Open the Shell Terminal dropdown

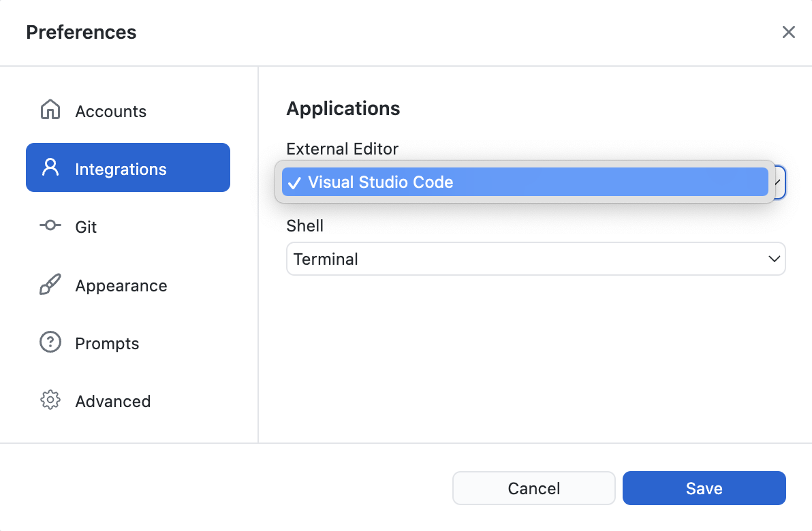pos(536,259)
